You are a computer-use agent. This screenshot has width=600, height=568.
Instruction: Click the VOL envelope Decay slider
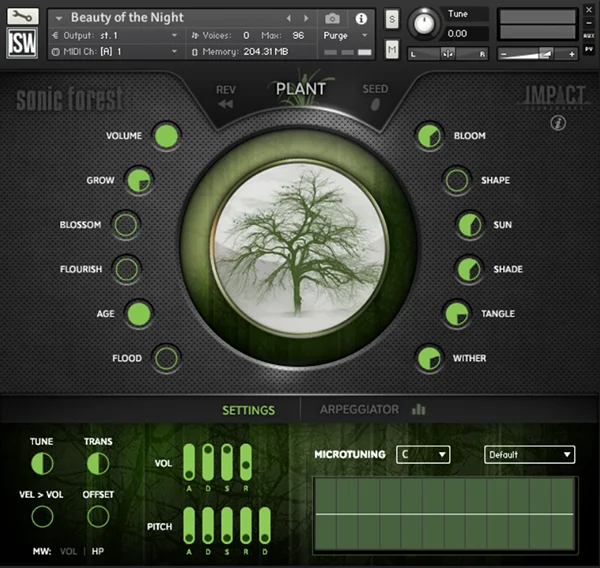pos(208,462)
